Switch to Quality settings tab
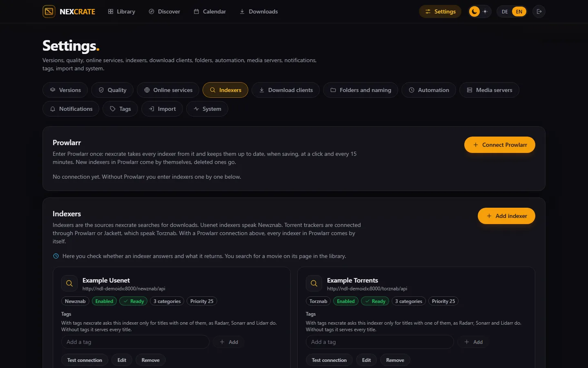588x368 pixels. [x=112, y=90]
